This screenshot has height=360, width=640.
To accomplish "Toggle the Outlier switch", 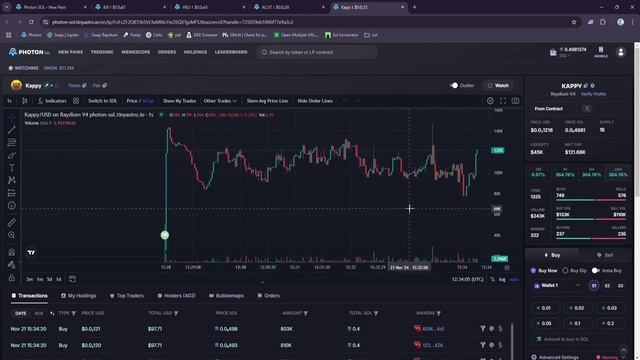I will tap(454, 85).
